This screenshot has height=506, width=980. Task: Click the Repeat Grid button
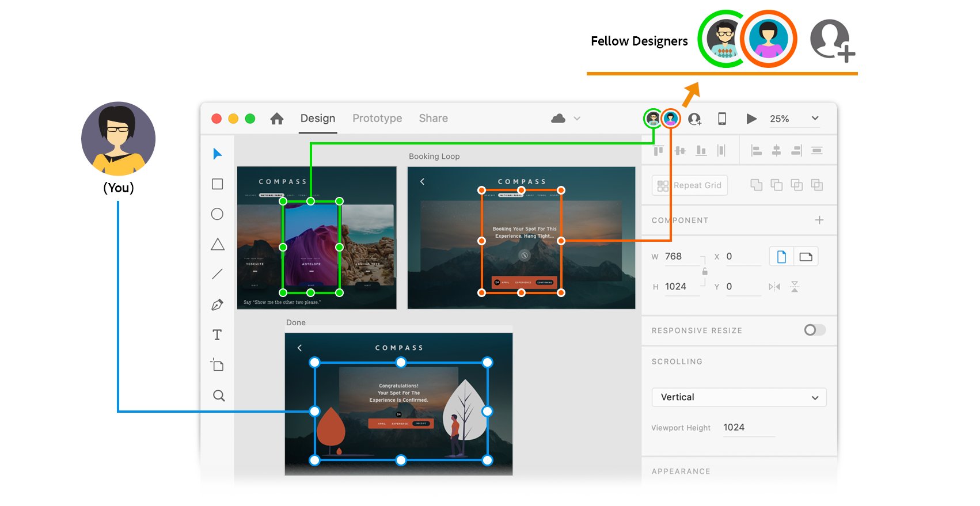pos(690,185)
